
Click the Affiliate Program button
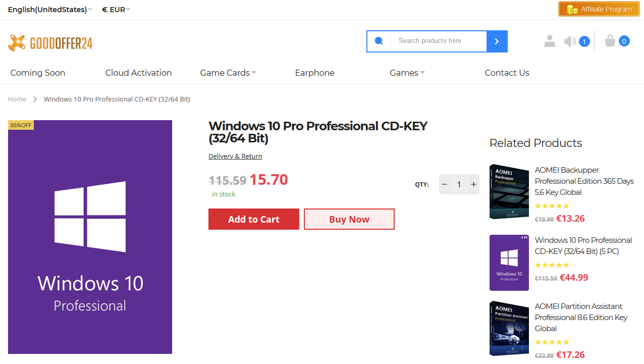click(x=599, y=9)
